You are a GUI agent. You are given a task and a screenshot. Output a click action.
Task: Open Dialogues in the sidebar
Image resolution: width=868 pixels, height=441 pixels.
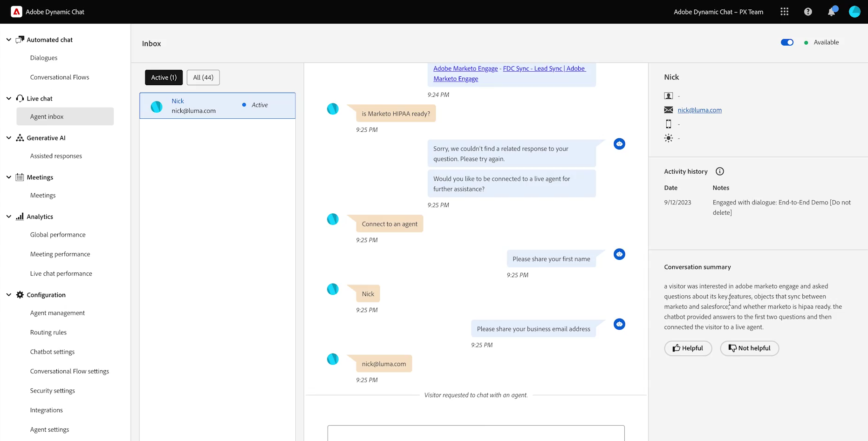[44, 58]
